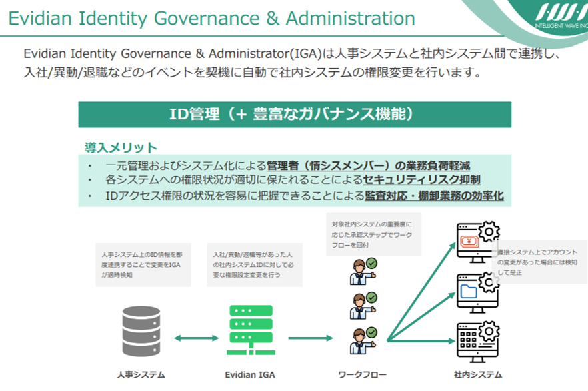Click the middle workflow approver icon
Image resolution: width=588 pixels, height=391 pixels.
(x=363, y=306)
